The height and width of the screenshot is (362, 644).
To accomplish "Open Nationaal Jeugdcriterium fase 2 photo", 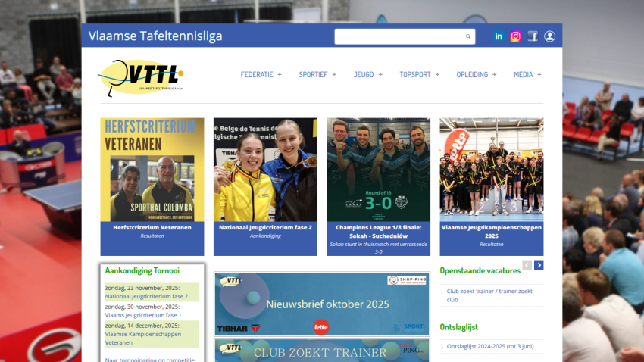I will 265,170.
